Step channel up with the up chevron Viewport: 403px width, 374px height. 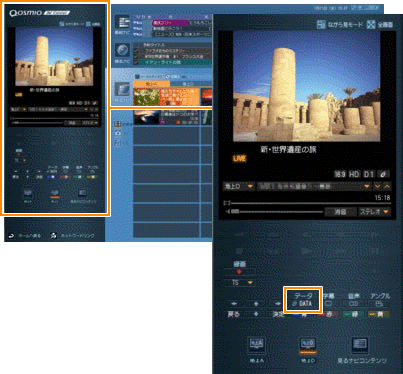pos(387,186)
